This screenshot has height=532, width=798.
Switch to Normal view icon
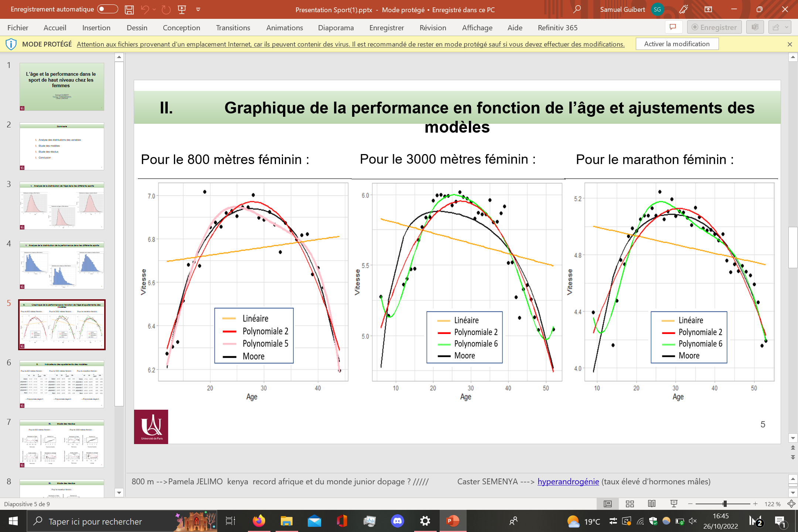(608, 504)
